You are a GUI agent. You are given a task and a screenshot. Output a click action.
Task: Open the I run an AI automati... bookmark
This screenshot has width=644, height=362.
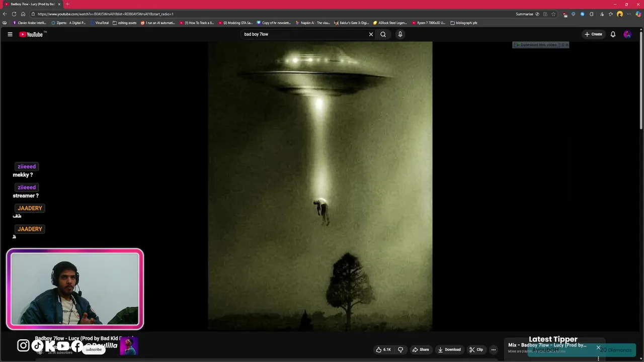(x=158, y=23)
